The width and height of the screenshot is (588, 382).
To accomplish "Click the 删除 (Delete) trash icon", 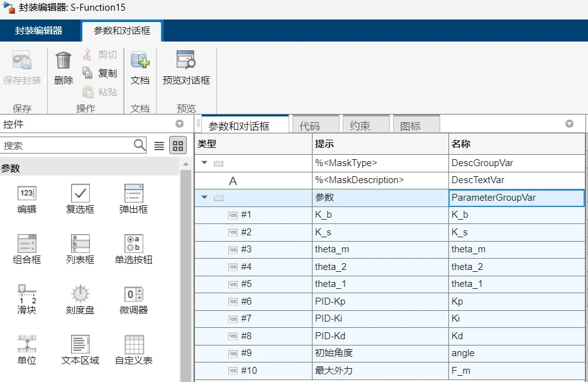I will (64, 61).
